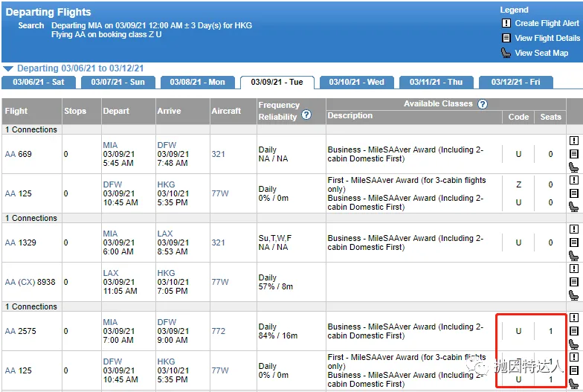The width and height of the screenshot is (583, 392).
Task: Switch to 03/10/21 - Wed tab
Action: (357, 82)
